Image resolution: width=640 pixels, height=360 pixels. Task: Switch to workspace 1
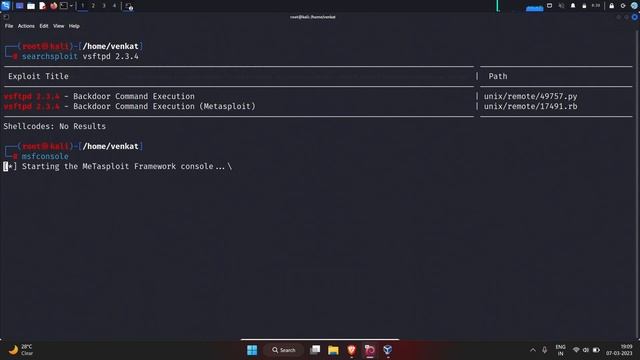pyautogui.click(x=82, y=6)
